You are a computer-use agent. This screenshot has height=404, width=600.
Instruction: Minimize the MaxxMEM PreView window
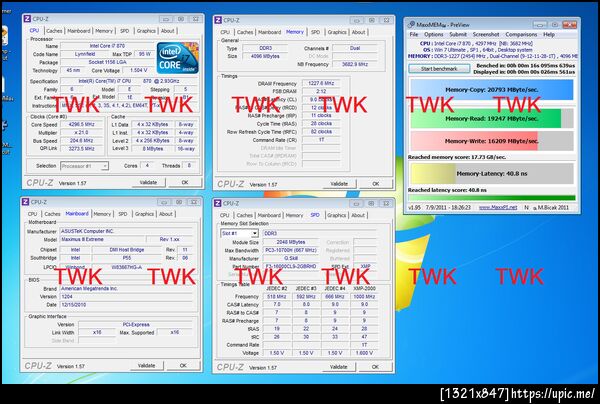539,24
